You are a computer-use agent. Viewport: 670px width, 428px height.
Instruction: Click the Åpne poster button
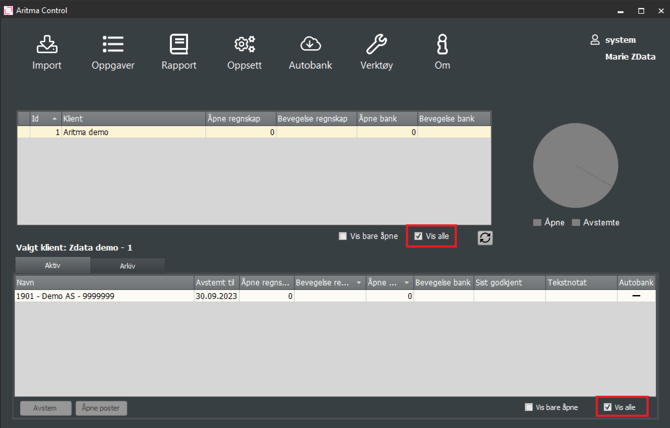click(102, 408)
